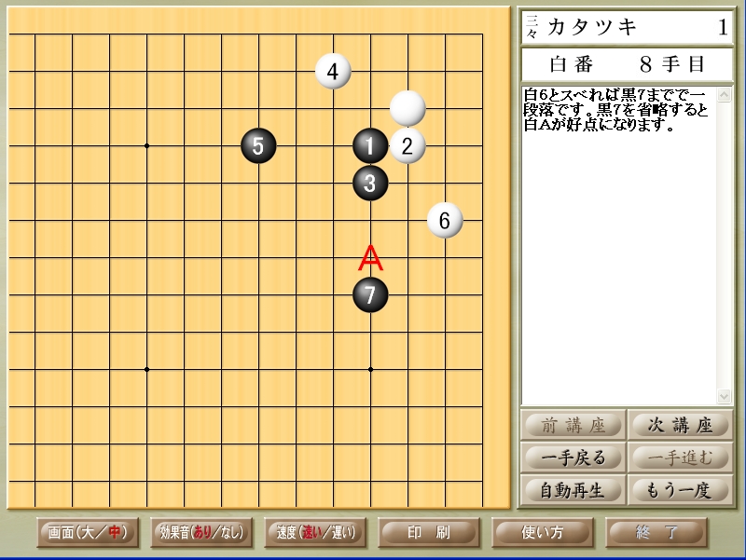
Task: Toggle playback speed 速度(速い/遅い)
Action: 315,532
